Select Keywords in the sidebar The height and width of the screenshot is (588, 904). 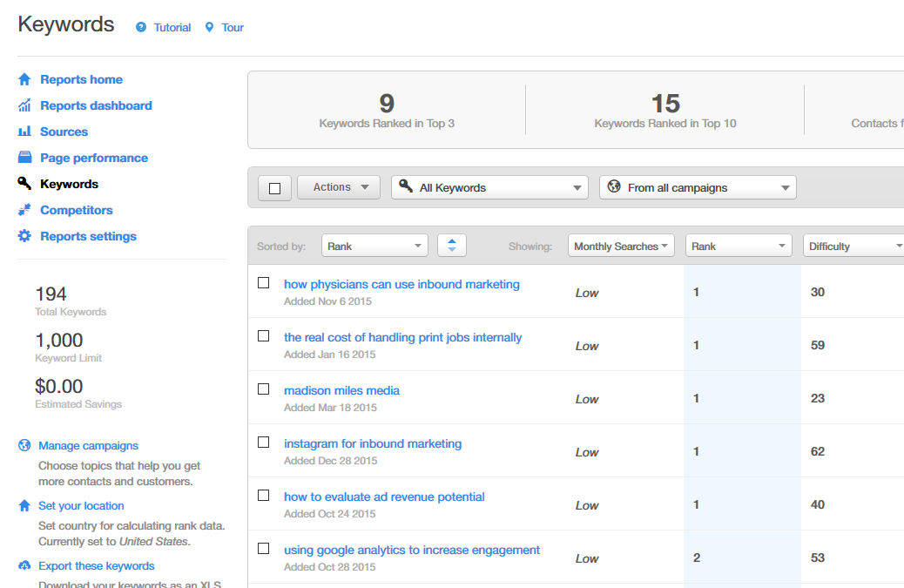[x=69, y=184]
